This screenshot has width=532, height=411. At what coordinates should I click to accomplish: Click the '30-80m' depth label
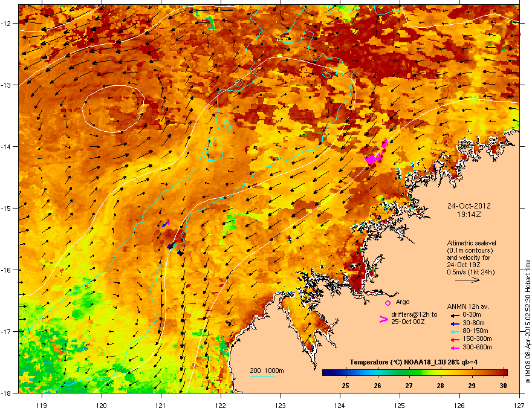tap(473, 323)
